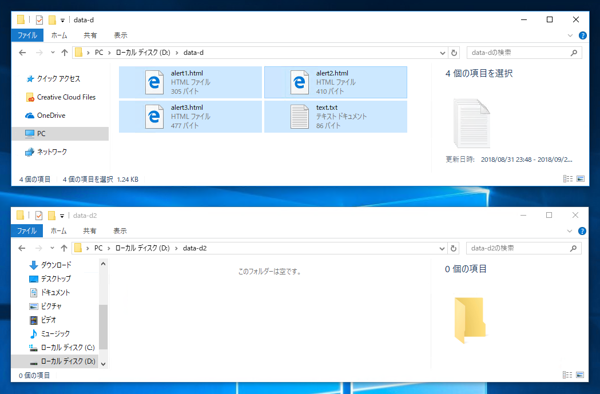This screenshot has width=600, height=394.
Task: Click search magnifier in data-d window
Action: point(574,53)
